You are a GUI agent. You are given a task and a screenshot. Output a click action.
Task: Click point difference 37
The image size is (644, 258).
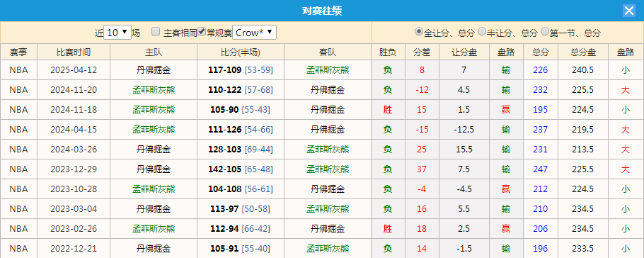pyautogui.click(x=422, y=169)
